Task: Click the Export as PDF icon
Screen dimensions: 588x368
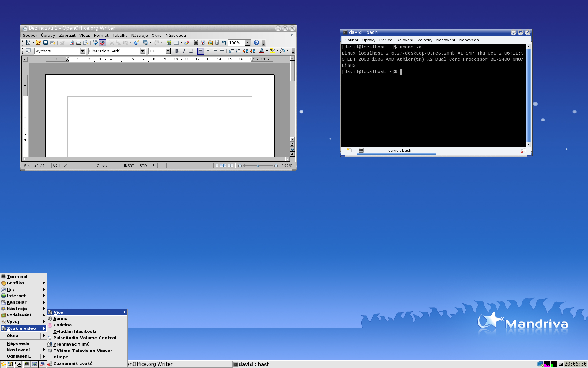Action: pyautogui.click(x=72, y=43)
